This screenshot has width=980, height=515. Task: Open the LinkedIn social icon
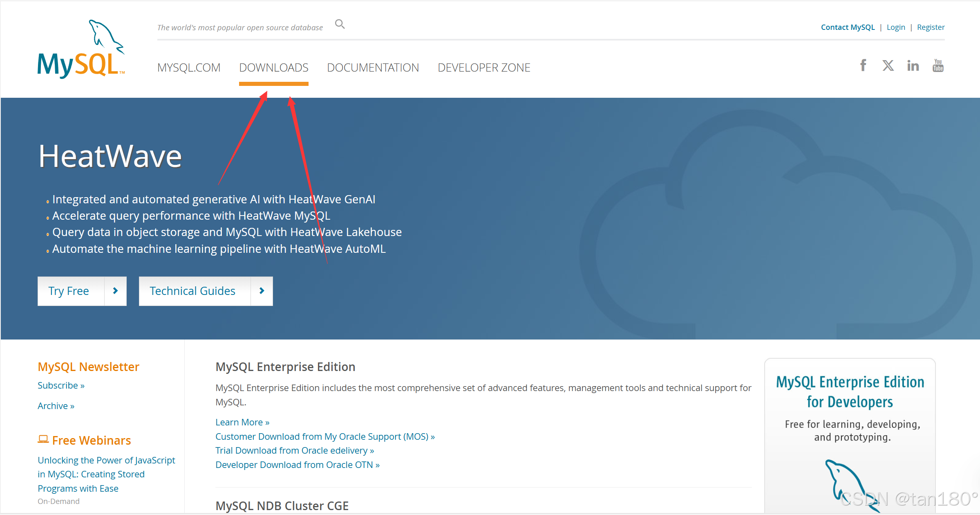913,65
